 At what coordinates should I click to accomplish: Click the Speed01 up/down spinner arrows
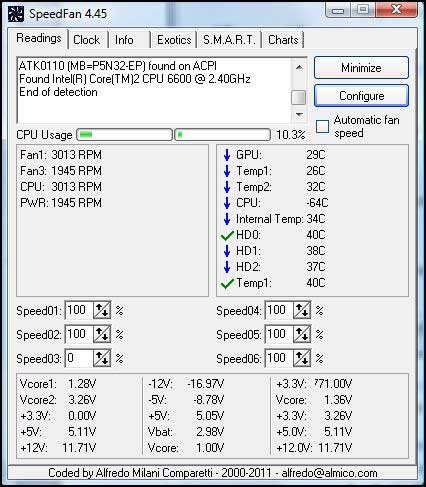tap(102, 310)
